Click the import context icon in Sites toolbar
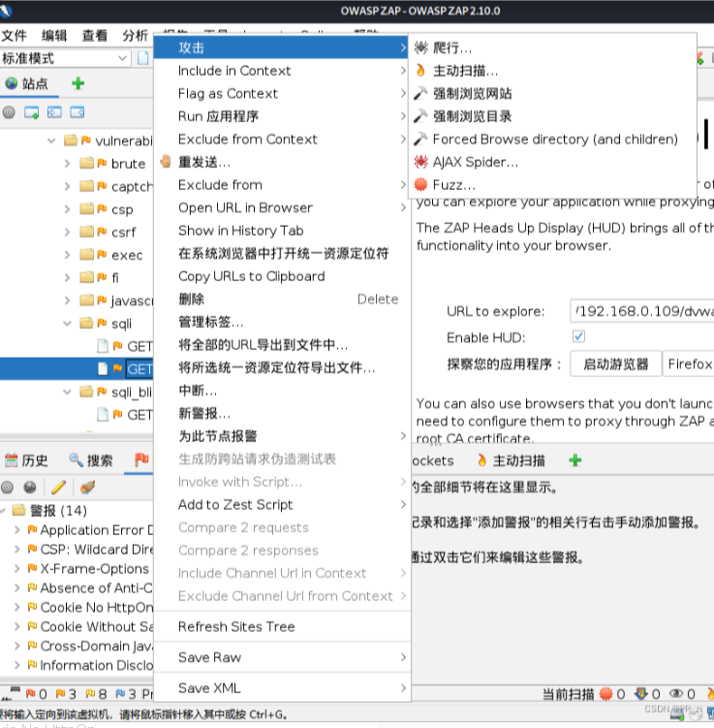This screenshot has height=728, width=714. pyautogui.click(x=54, y=112)
